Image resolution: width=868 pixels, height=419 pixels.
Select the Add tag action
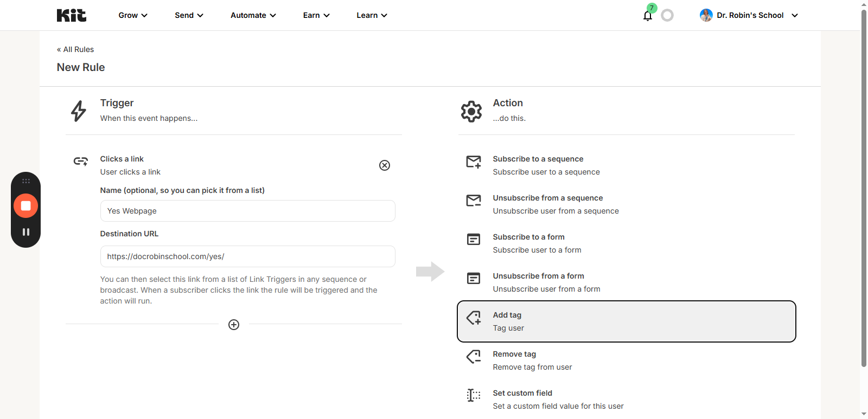click(626, 321)
